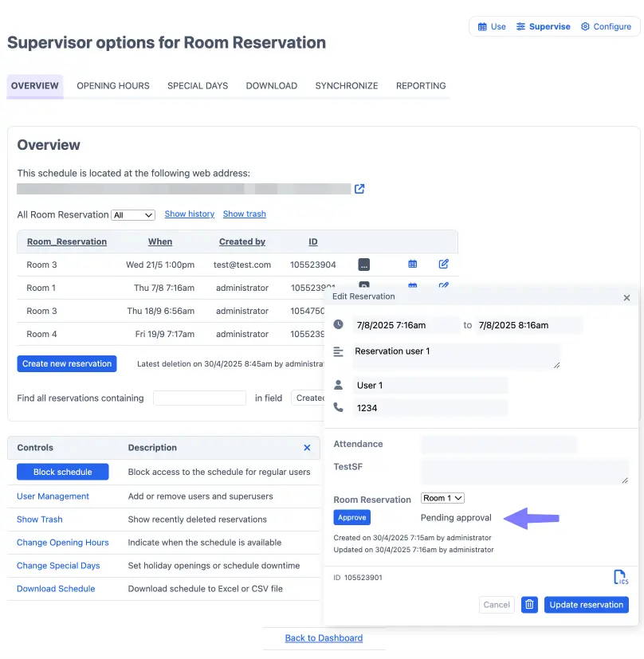The image size is (644, 659).
Task: Open calendar icon for reservation 105523904
Action: pos(412,264)
